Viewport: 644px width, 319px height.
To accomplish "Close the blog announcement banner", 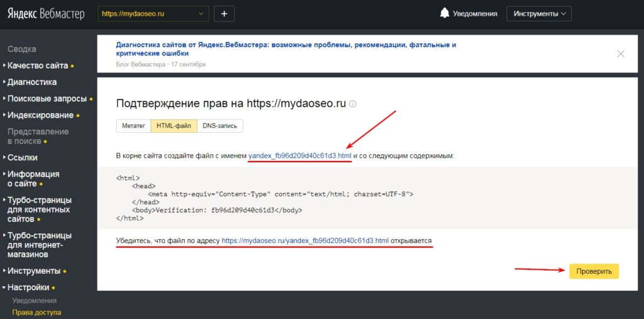I will 621,54.
